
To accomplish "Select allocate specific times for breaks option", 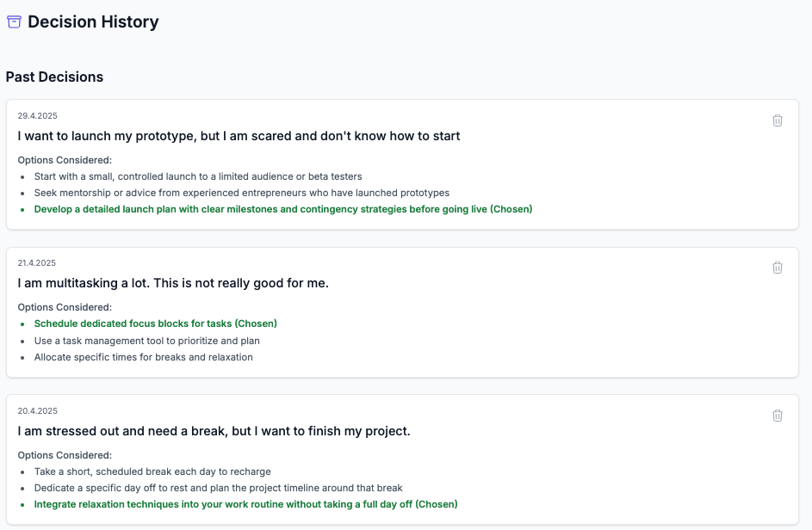I will (143, 357).
